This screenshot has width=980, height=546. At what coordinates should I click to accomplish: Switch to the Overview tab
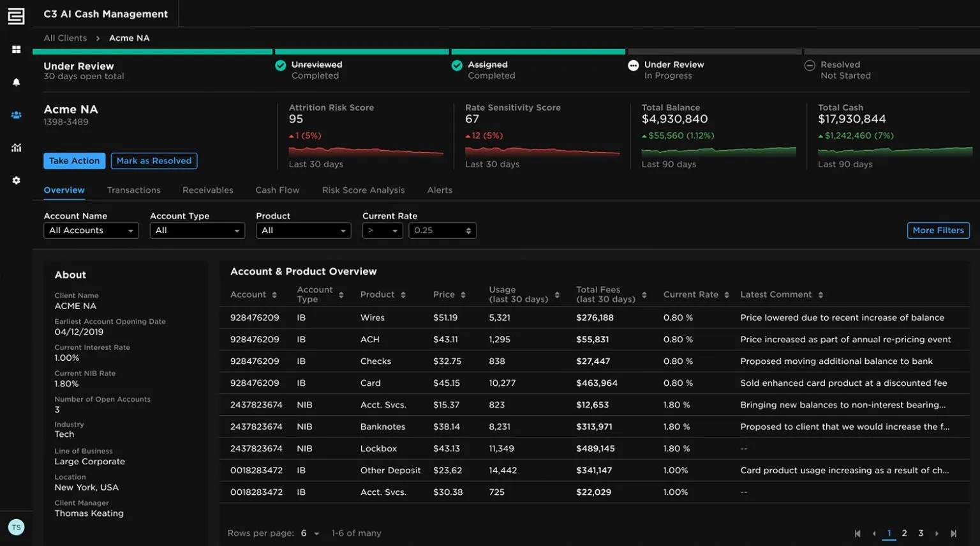pos(64,190)
